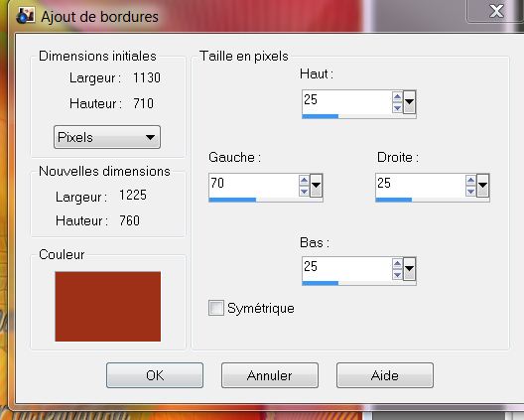Viewport: 524px width, 420px height.
Task: Expand the Gauche slider popup arrow
Action: pos(316,186)
